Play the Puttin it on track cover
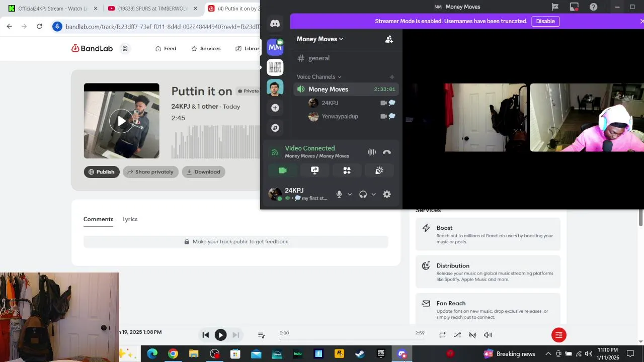Screen dimensions: 644x362 point(121,121)
